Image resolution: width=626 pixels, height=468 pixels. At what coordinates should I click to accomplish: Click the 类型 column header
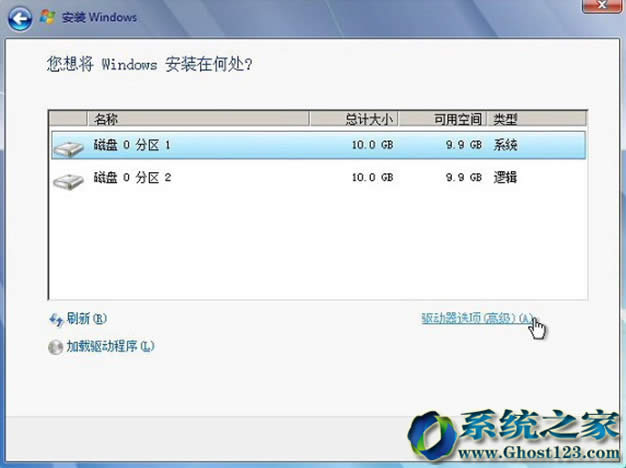(x=505, y=119)
